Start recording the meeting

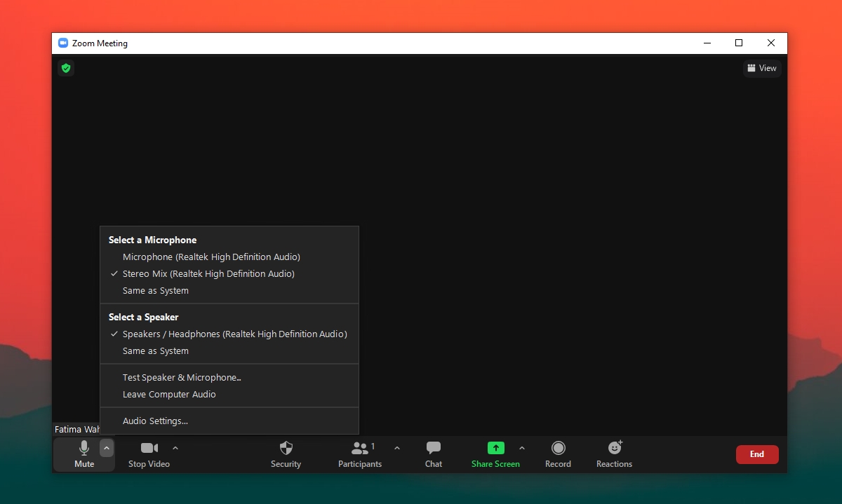click(x=558, y=454)
